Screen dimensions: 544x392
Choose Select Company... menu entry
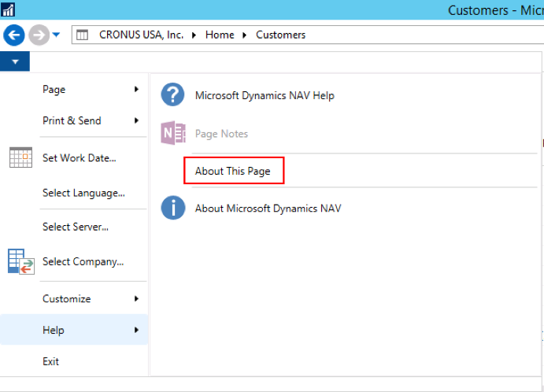pyautogui.click(x=83, y=261)
